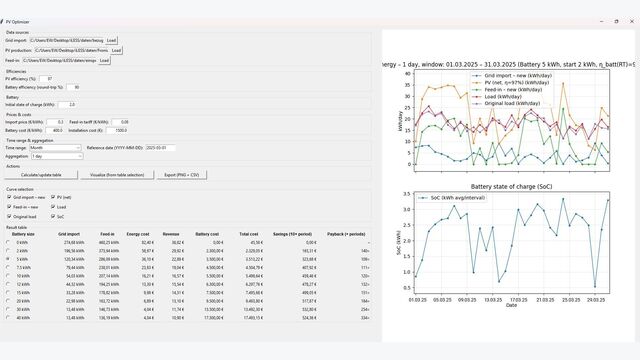640x360 pixels.
Task: Toggle the Original load curve checkbox
Action: 9,217
